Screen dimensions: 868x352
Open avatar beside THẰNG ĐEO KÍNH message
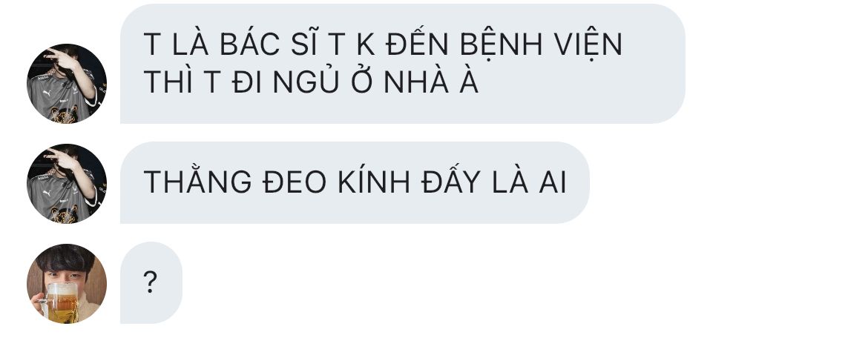click(67, 184)
